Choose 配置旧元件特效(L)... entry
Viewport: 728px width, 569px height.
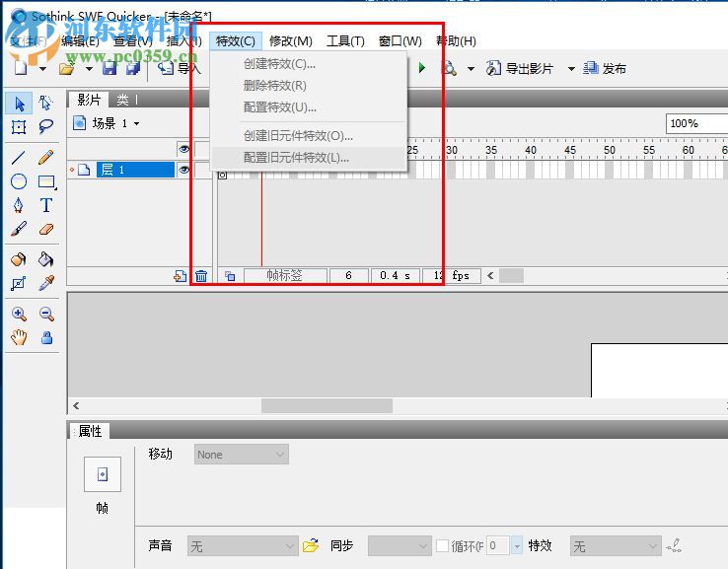tap(309, 158)
